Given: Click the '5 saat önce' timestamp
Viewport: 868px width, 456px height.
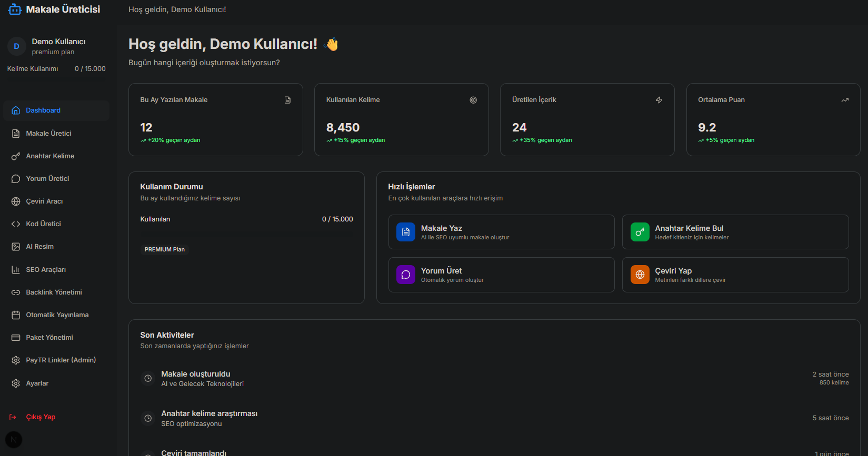Looking at the screenshot, I should (831, 418).
